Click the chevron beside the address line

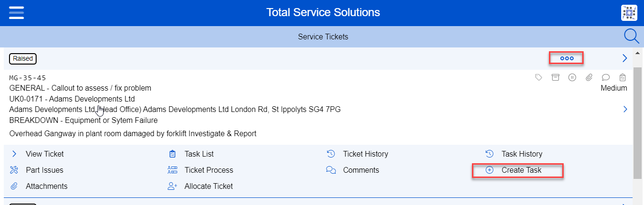[625, 110]
